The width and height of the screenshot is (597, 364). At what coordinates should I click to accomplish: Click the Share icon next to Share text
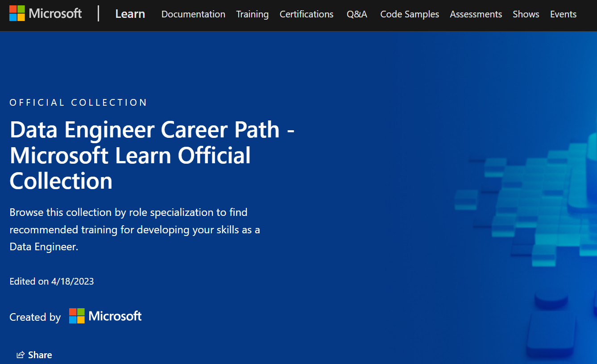point(20,354)
